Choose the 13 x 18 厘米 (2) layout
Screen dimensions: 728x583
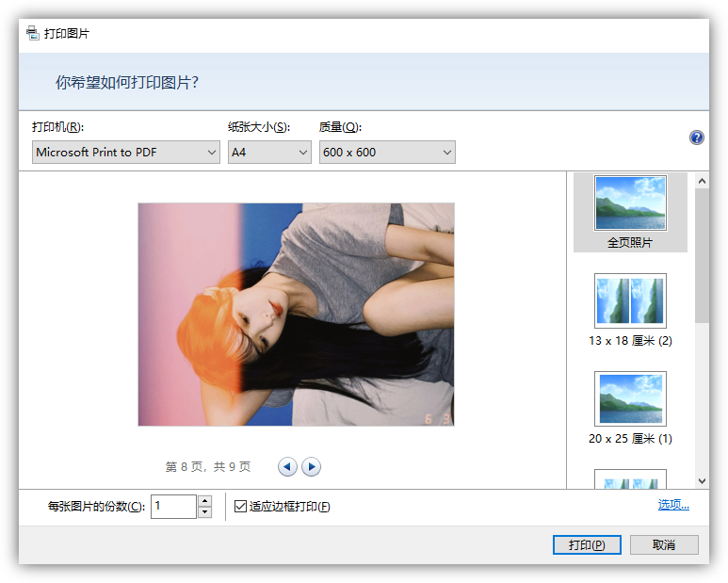(630, 301)
